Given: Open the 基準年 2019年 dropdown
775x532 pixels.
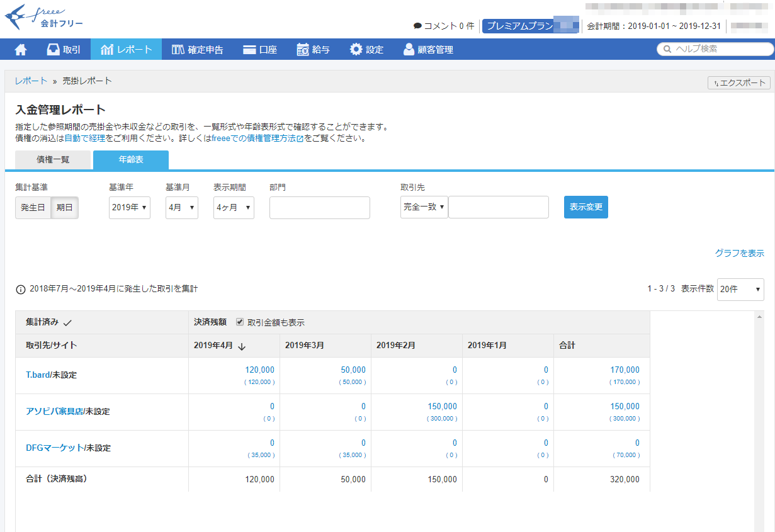Looking at the screenshot, I should pyautogui.click(x=130, y=207).
